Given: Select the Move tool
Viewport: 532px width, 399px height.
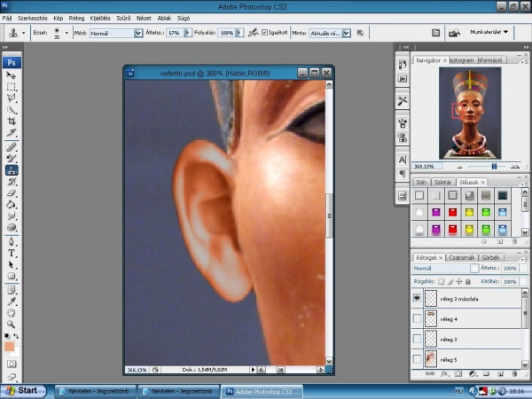Looking at the screenshot, I should 12,75.
